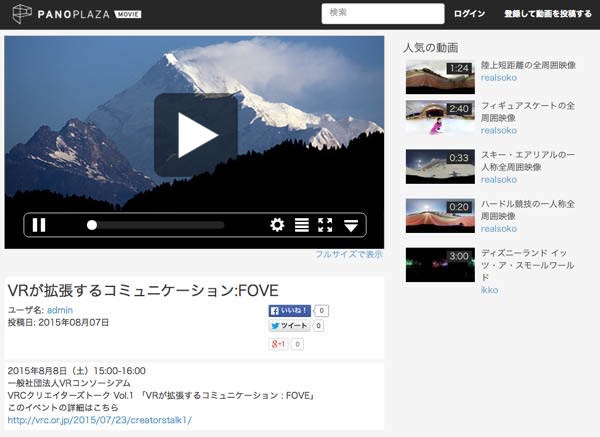
Task: Open video settings gear icon
Action: (x=277, y=225)
